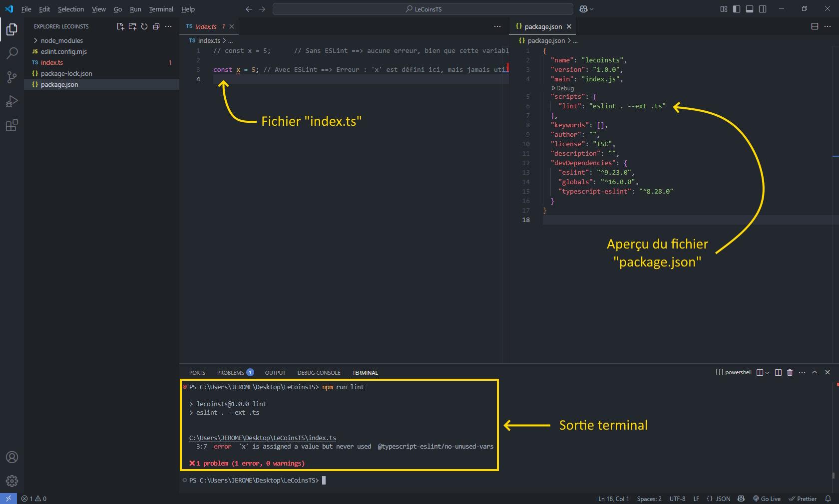Open the Selection menu
The image size is (839, 504).
coord(71,9)
